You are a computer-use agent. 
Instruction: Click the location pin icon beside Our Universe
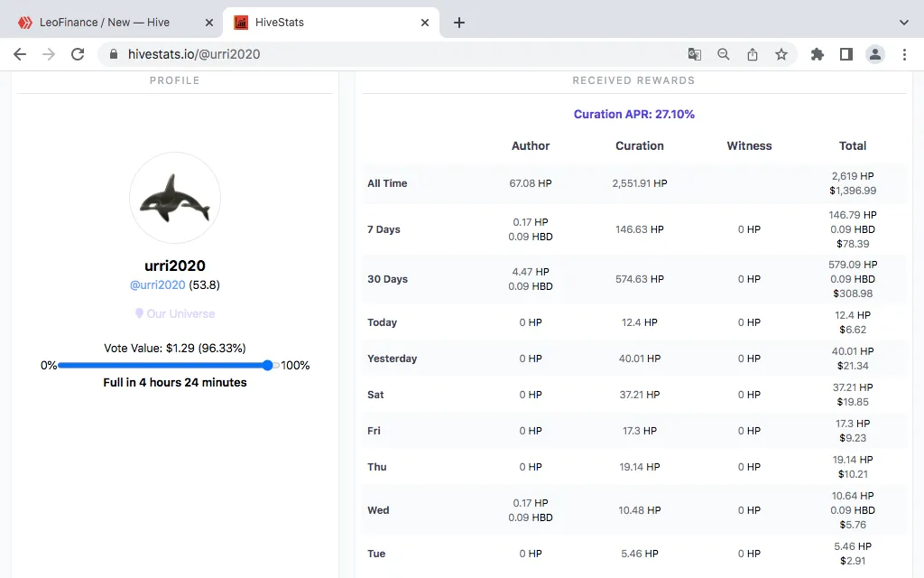(139, 313)
